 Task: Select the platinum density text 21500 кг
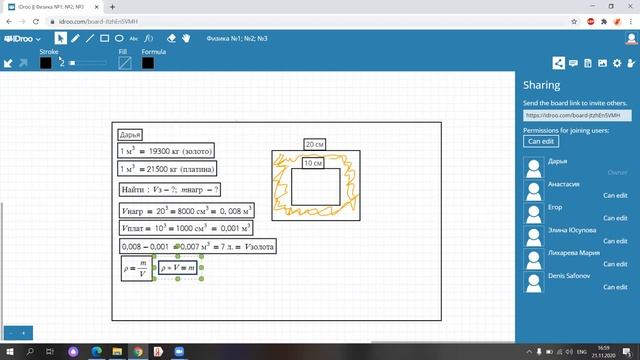pos(167,169)
